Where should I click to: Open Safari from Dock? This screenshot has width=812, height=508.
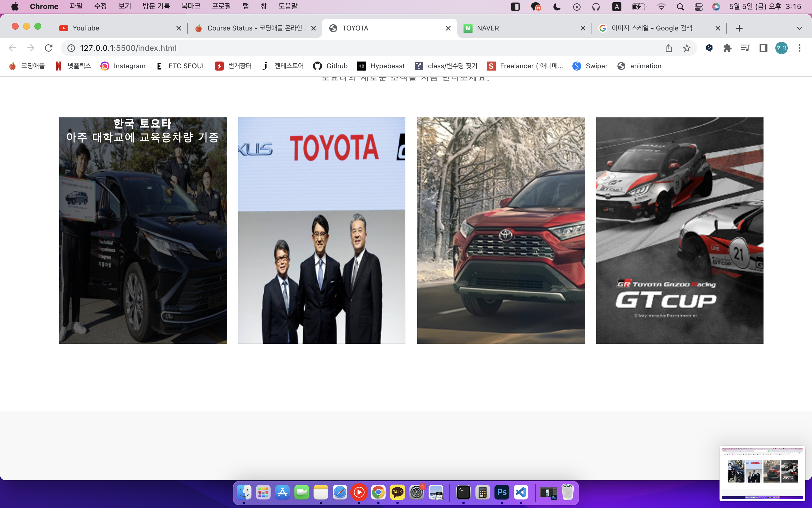coord(340,492)
